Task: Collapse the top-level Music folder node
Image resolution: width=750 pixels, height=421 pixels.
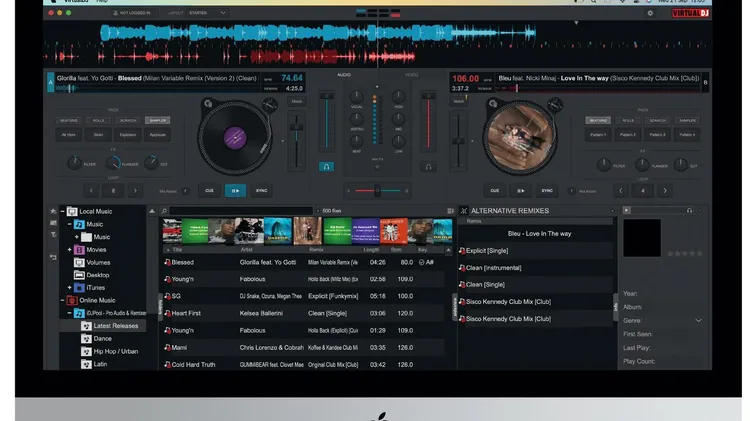Action: 70,224
